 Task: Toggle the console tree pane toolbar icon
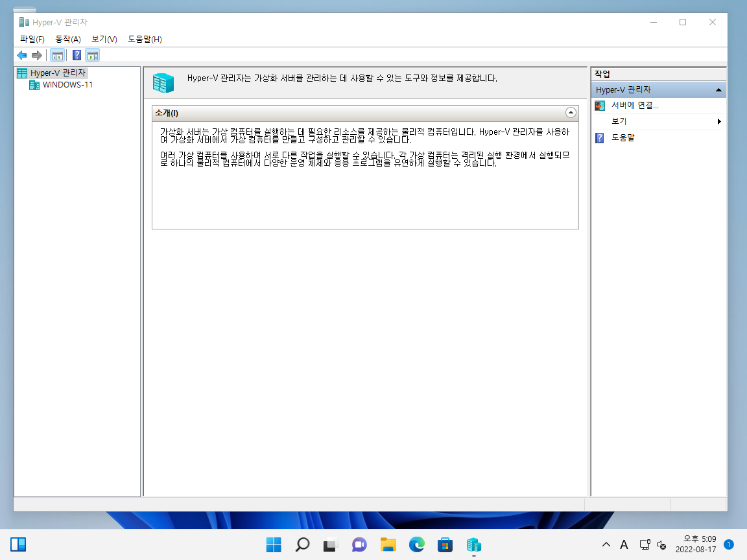(x=58, y=55)
